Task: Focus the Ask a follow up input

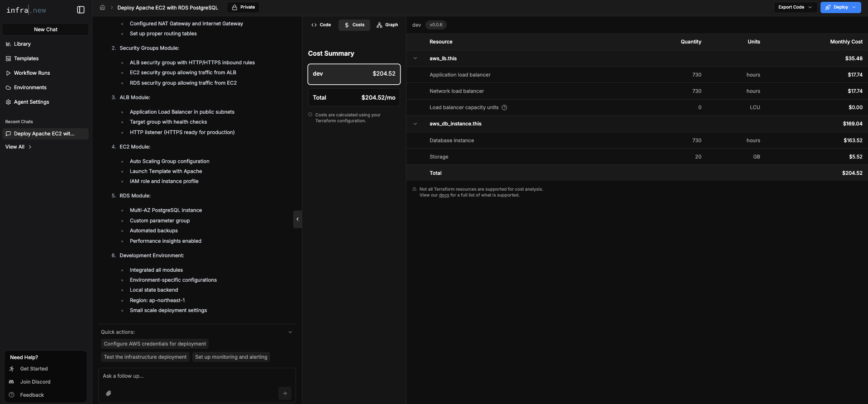Action: click(197, 376)
